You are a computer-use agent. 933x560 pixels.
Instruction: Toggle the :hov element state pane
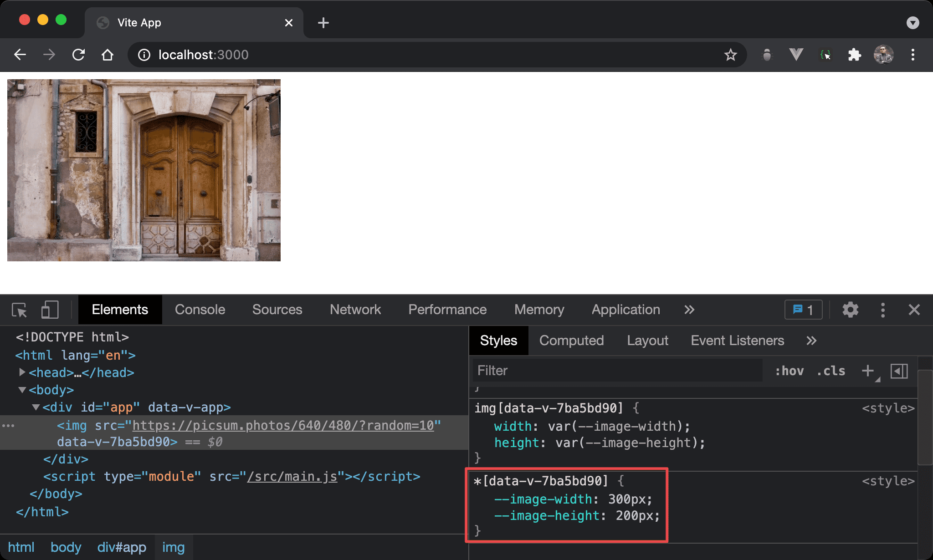(789, 371)
